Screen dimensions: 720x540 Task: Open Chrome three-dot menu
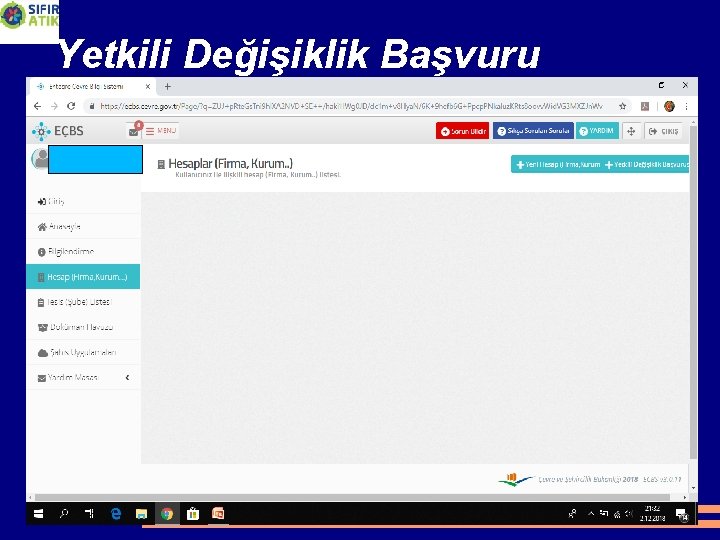point(686,107)
